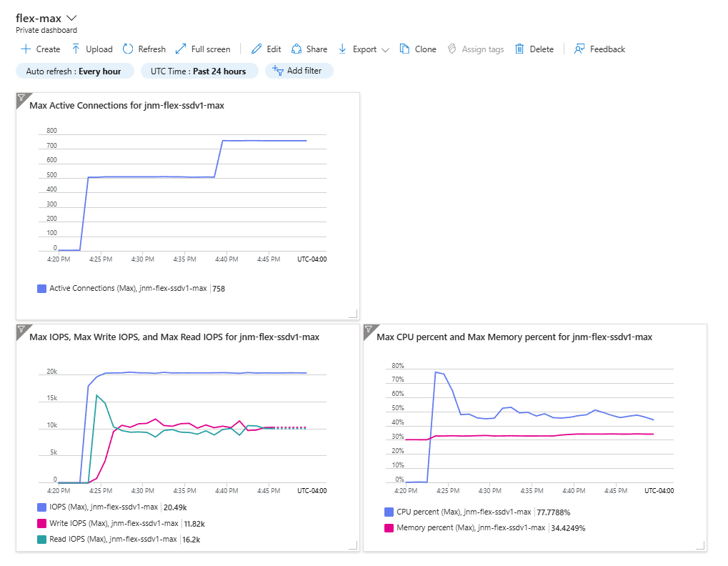Click the Upload arrow icon
The width and height of the screenshot is (728, 566).
(x=76, y=49)
